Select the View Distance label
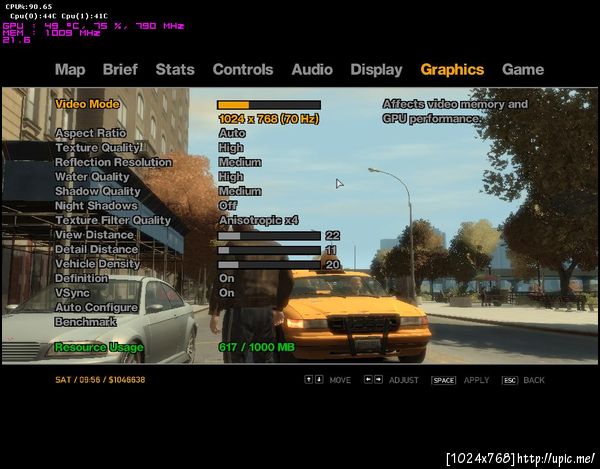The width and height of the screenshot is (600, 469). (94, 235)
